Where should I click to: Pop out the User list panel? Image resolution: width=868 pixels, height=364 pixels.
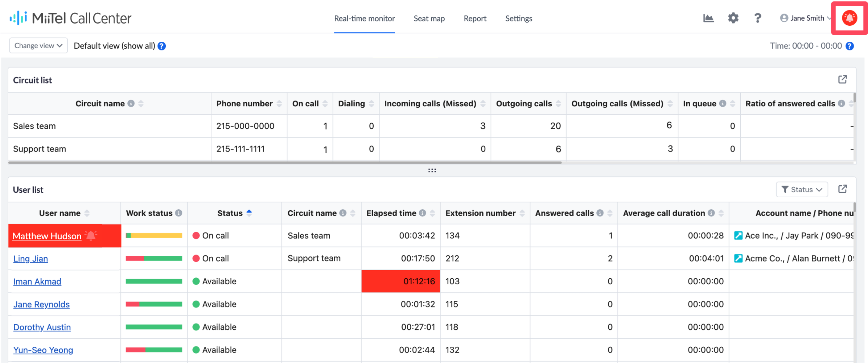pyautogui.click(x=842, y=189)
